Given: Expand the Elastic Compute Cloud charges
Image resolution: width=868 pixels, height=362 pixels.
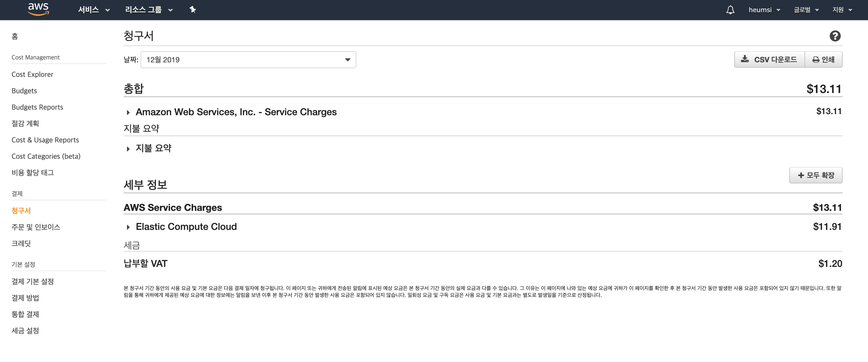Looking at the screenshot, I should coord(128,227).
